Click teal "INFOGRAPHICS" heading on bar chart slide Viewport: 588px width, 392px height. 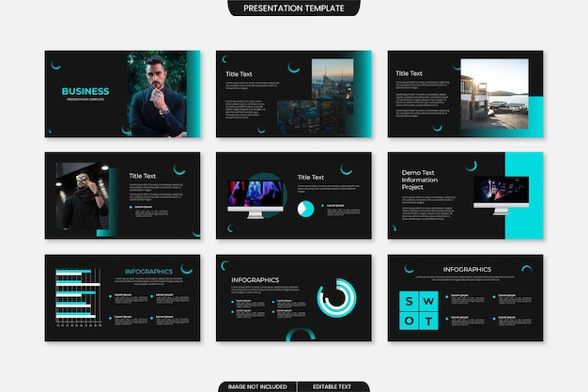pyautogui.click(x=148, y=272)
